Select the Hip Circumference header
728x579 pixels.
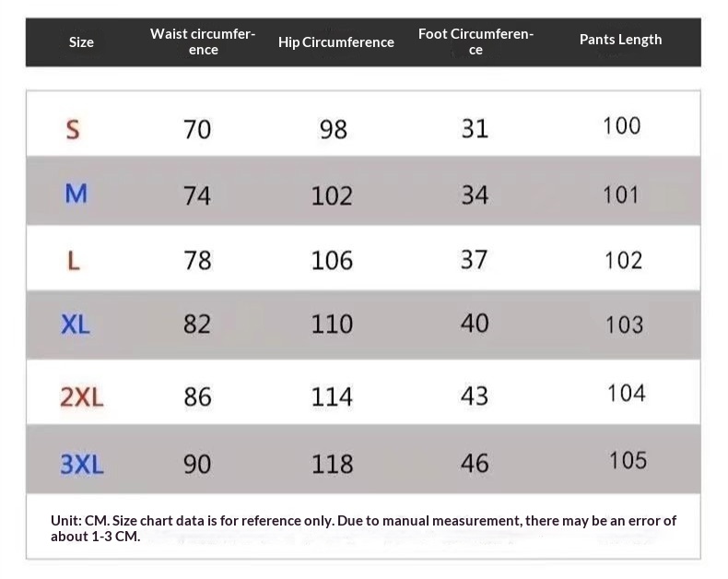[x=335, y=42]
